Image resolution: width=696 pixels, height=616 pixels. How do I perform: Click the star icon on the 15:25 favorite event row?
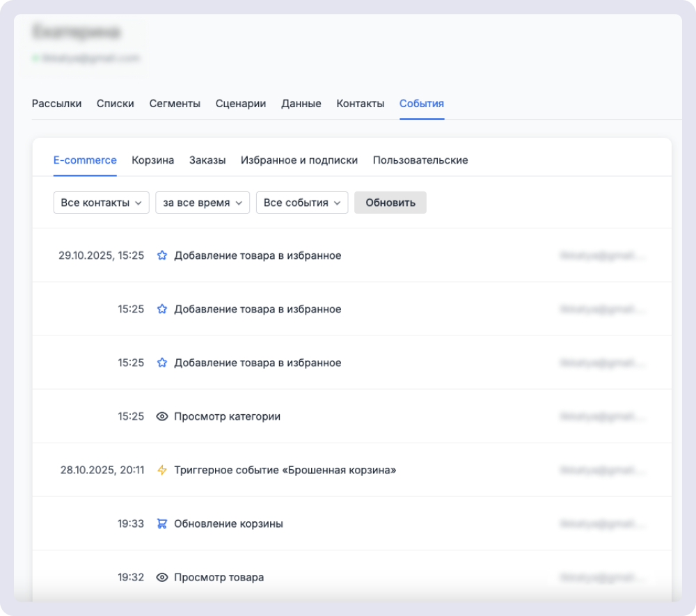(161, 309)
